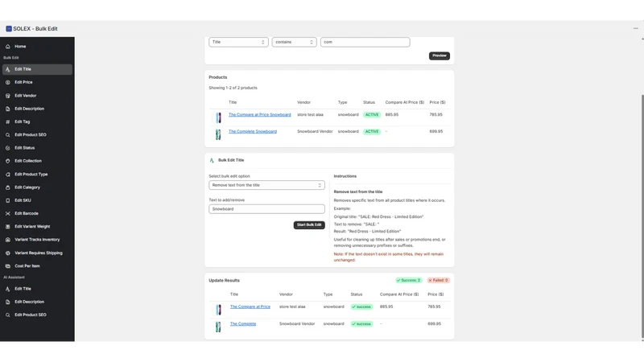The image size is (644, 362).
Task: Click the Edit Collection icon
Action: 8,161
